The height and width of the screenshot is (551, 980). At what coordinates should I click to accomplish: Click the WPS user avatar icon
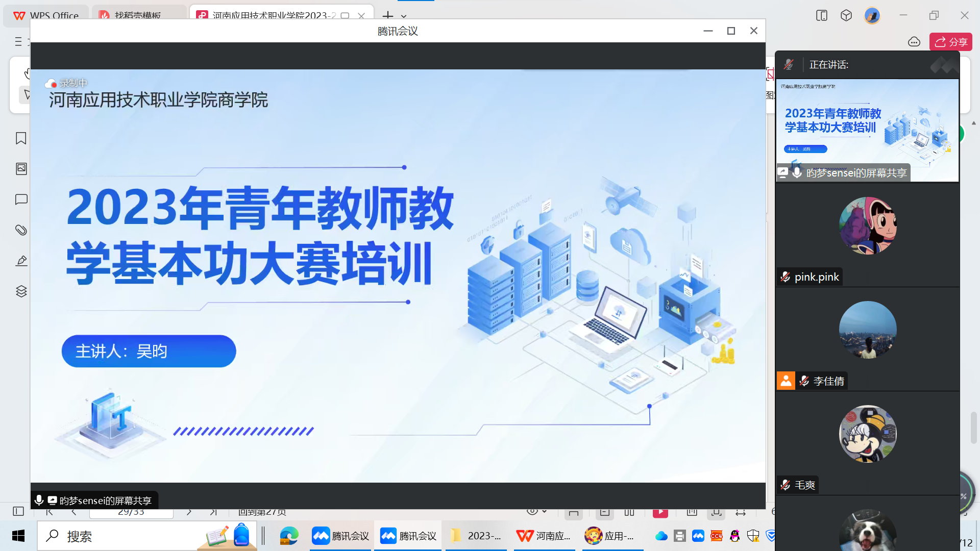click(872, 15)
